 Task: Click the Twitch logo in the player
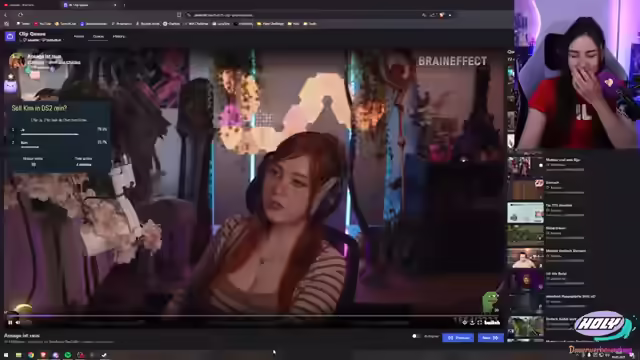pyautogui.click(x=492, y=322)
